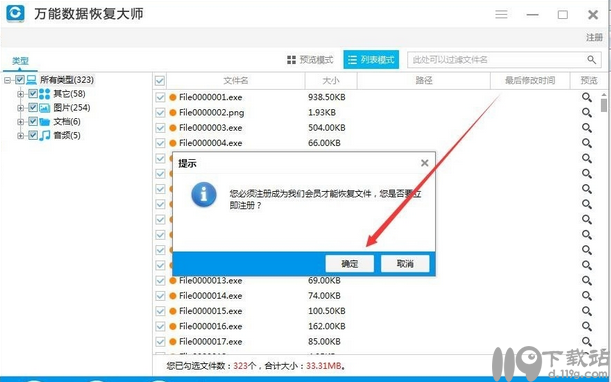The height and width of the screenshot is (382, 611).
Task: Select the 类型 tab
Action: [x=20, y=61]
